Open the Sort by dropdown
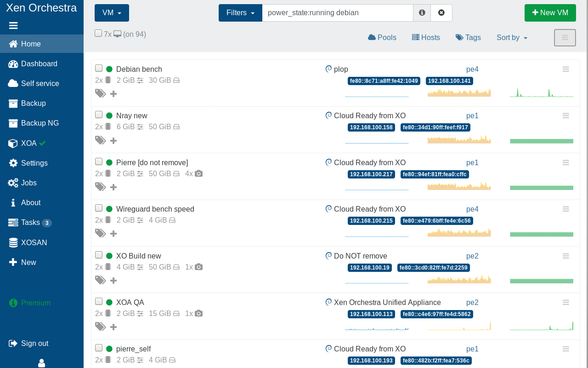Viewport: 588px width, 368px height. tap(511, 37)
